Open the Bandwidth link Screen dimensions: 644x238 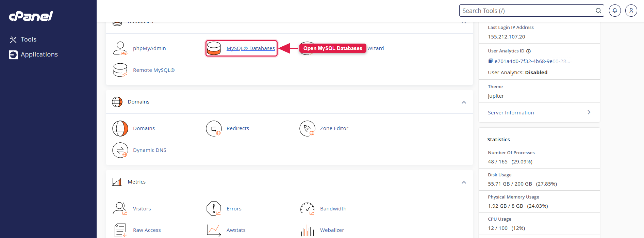click(333, 209)
